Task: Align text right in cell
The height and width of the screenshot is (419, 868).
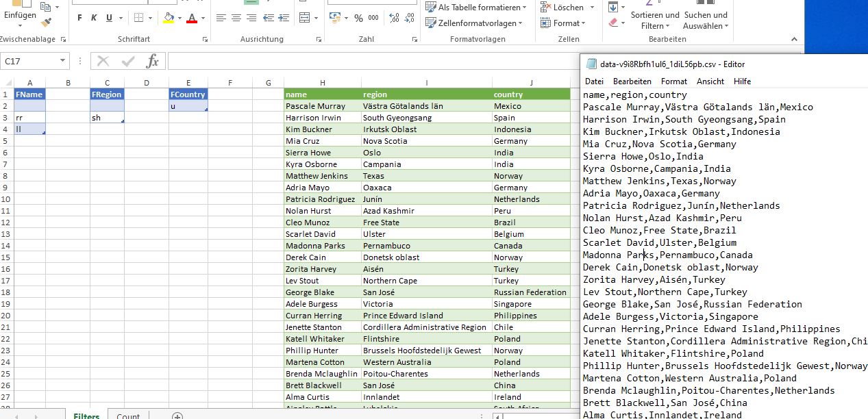Action: (x=251, y=18)
